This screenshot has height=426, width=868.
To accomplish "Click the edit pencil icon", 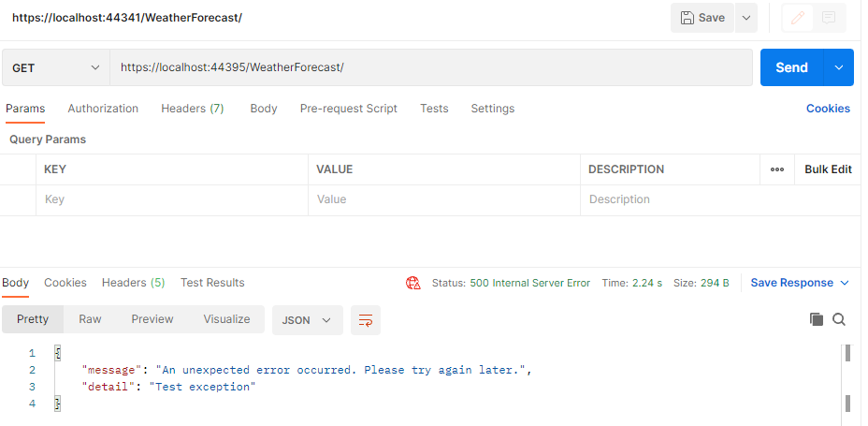I will click(798, 19).
